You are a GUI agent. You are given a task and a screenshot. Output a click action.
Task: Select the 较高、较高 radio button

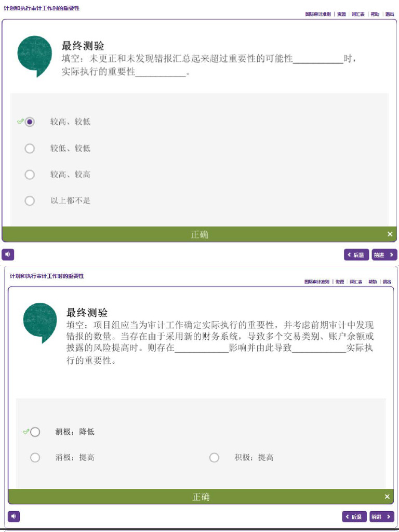click(x=30, y=175)
